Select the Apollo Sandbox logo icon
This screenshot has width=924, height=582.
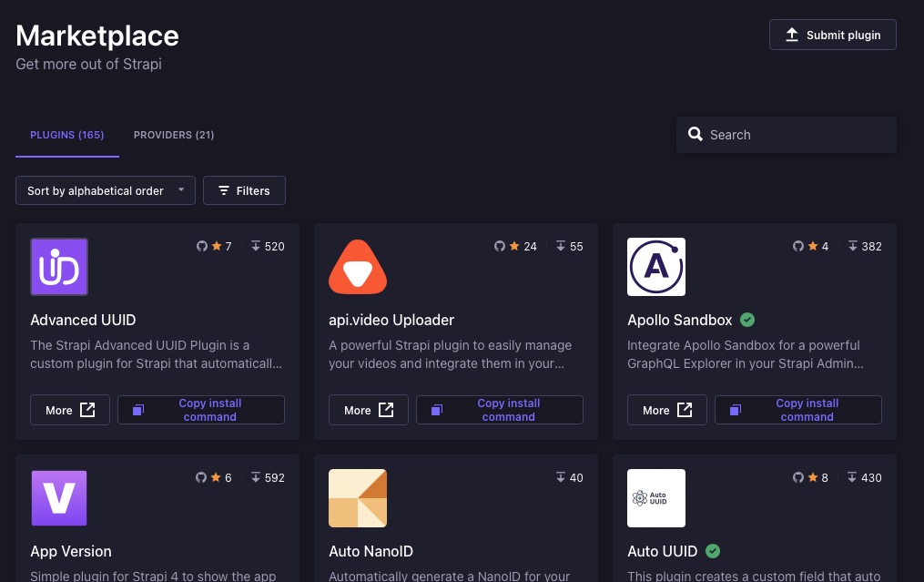[656, 267]
